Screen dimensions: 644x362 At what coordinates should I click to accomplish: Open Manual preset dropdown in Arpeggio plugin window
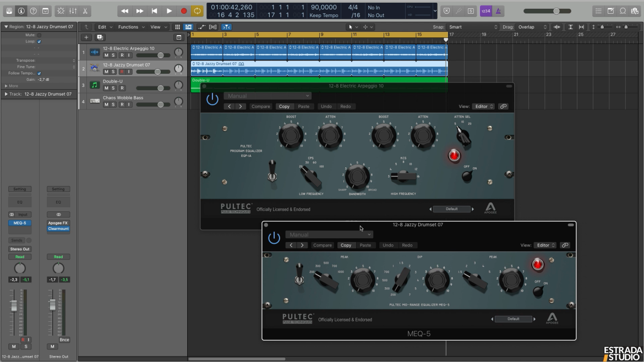(268, 96)
